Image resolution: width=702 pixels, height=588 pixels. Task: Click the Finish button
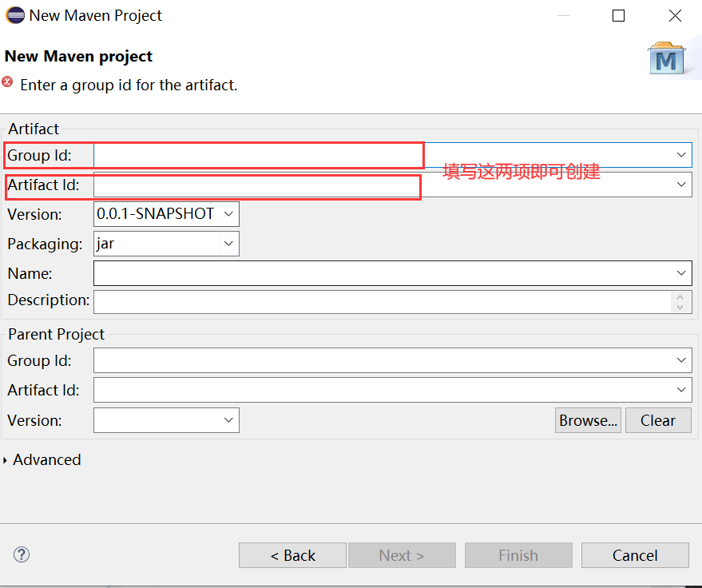[518, 555]
